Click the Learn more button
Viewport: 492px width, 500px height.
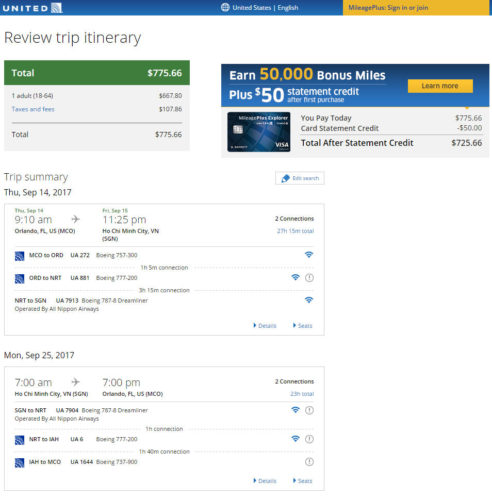pyautogui.click(x=440, y=86)
